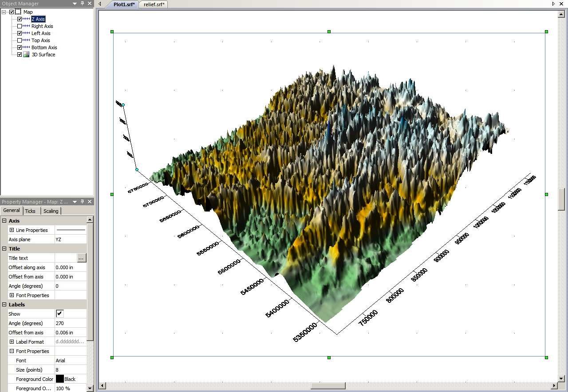Pin the Property Manager panel
This screenshot has height=392, width=568.
(82, 202)
